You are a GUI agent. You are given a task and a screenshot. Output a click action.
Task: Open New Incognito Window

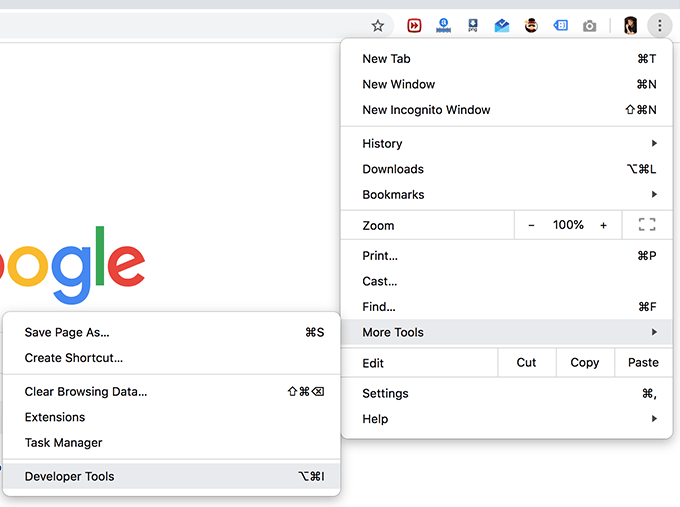tap(507, 110)
